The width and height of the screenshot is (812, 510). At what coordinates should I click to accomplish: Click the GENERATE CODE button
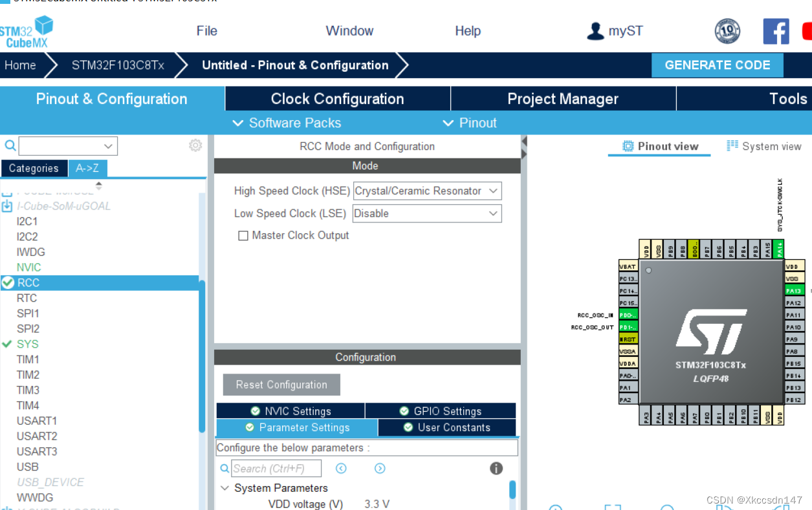[x=718, y=65]
